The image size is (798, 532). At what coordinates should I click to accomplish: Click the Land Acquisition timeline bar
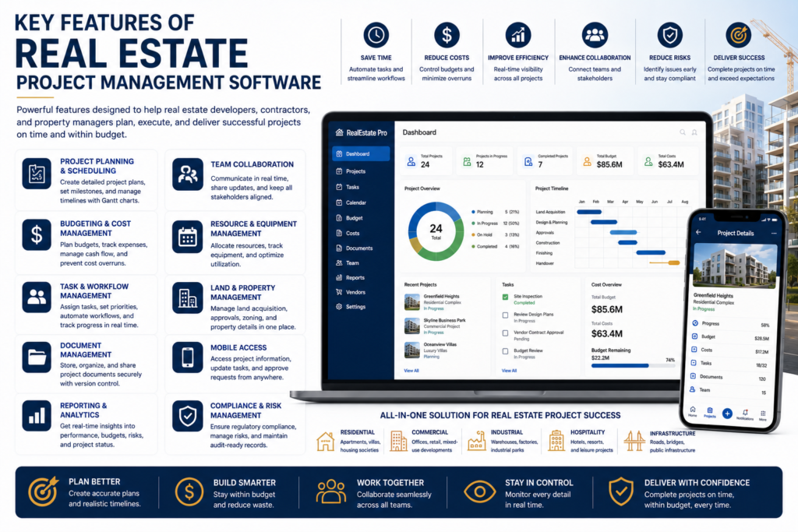coord(589,212)
